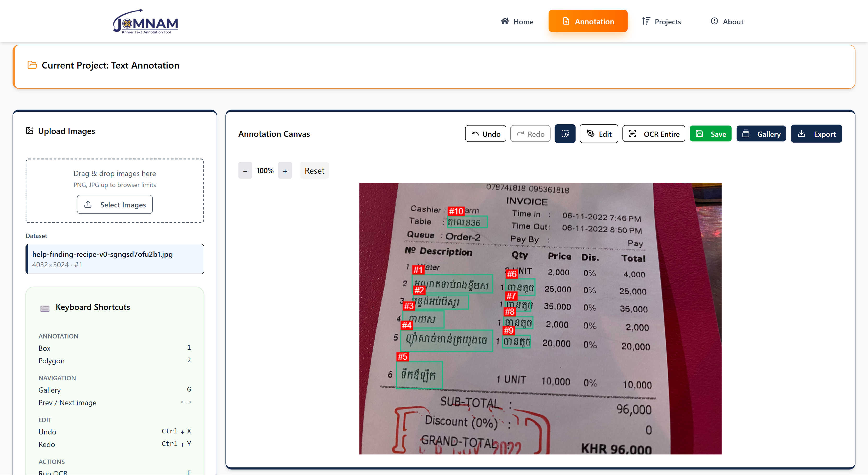Select annotation label #10 on receipt
Viewport: 868px width, 475px height.
click(456, 211)
